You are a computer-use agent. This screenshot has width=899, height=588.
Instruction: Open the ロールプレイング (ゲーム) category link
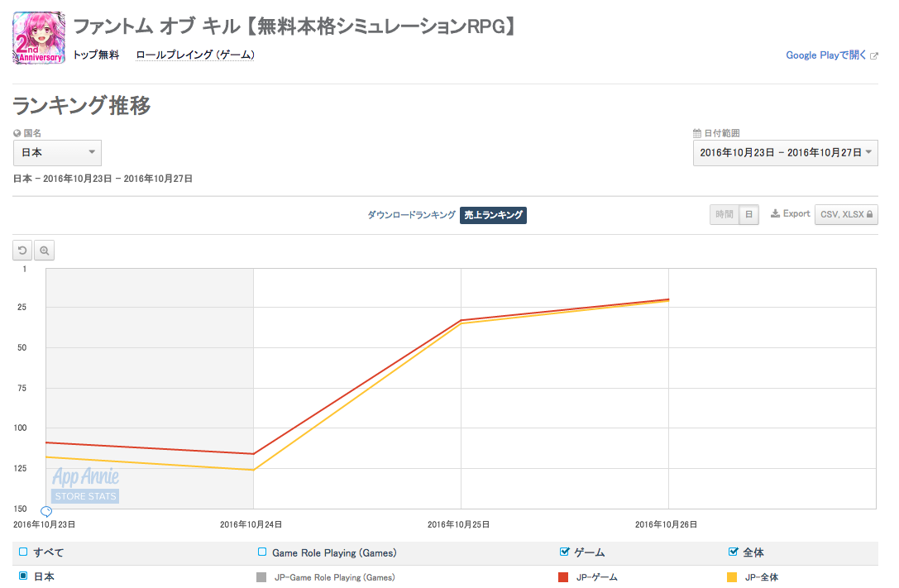click(195, 55)
